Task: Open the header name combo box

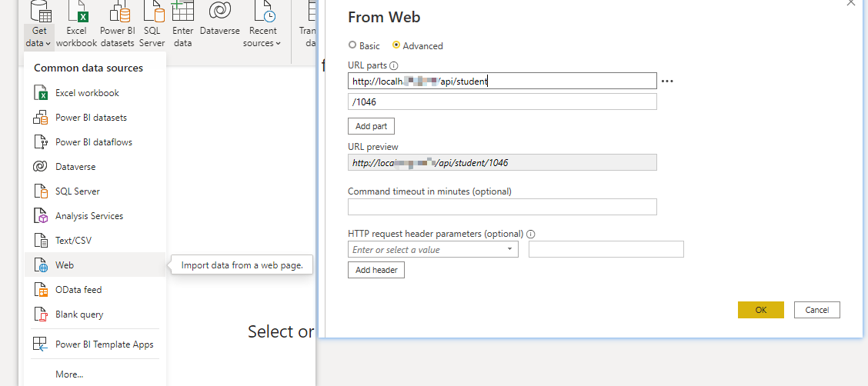Action: [x=433, y=249]
